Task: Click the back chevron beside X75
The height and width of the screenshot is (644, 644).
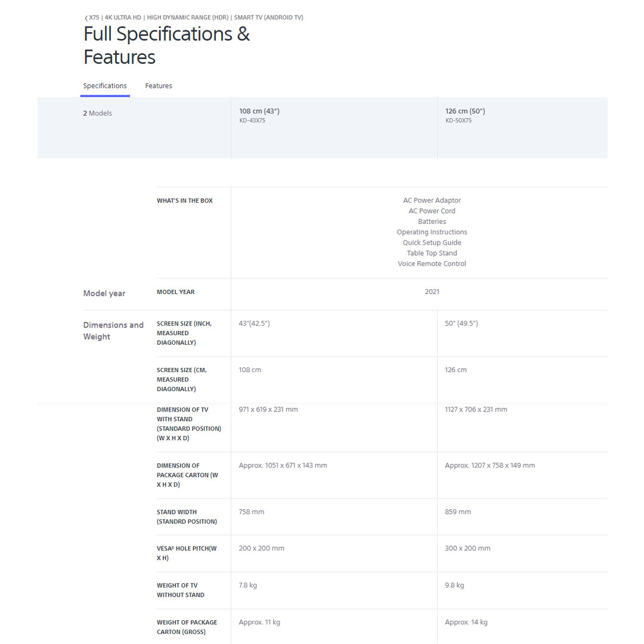Action: click(86, 18)
